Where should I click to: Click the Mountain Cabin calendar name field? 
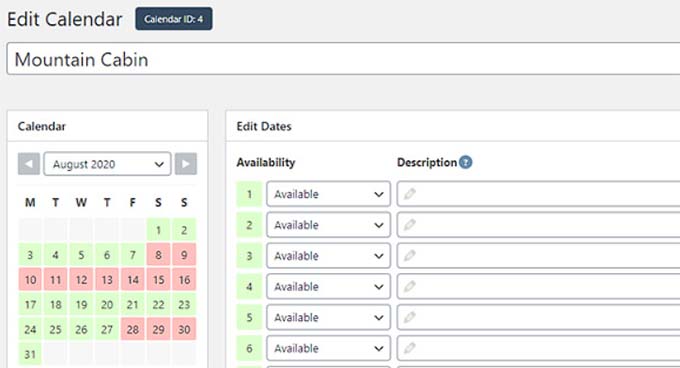[343, 59]
